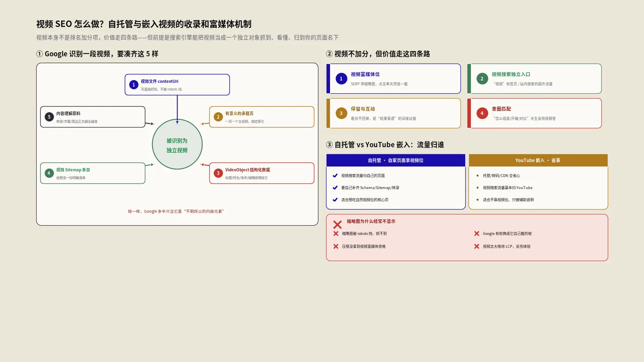The width and height of the screenshot is (644, 362).
Task: Open the 视频 Sitemap 条目 box
Action: coord(93,173)
